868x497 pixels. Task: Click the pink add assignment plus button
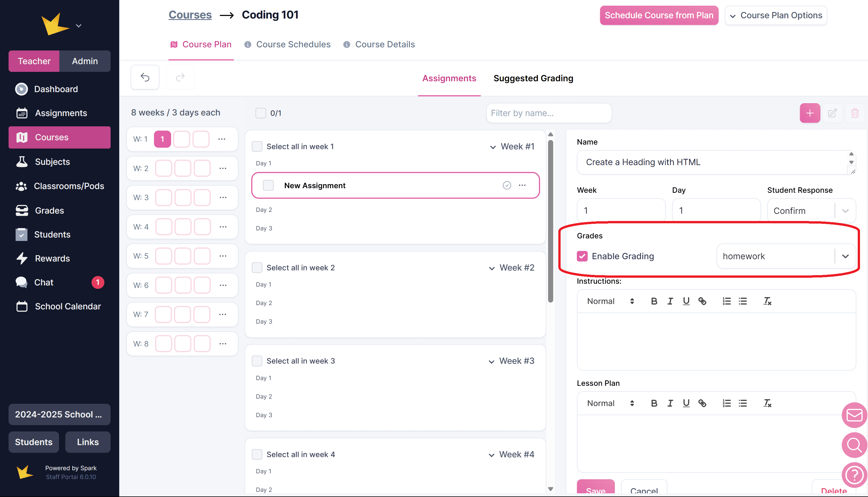click(x=810, y=113)
